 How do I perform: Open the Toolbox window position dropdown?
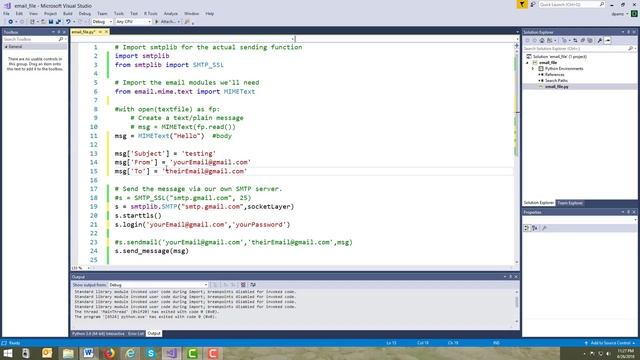(x=53, y=32)
